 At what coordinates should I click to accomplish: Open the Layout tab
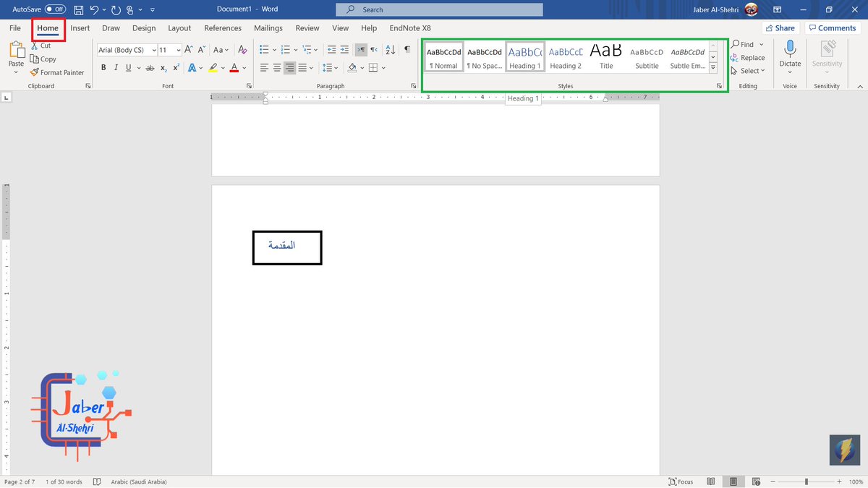pos(179,28)
